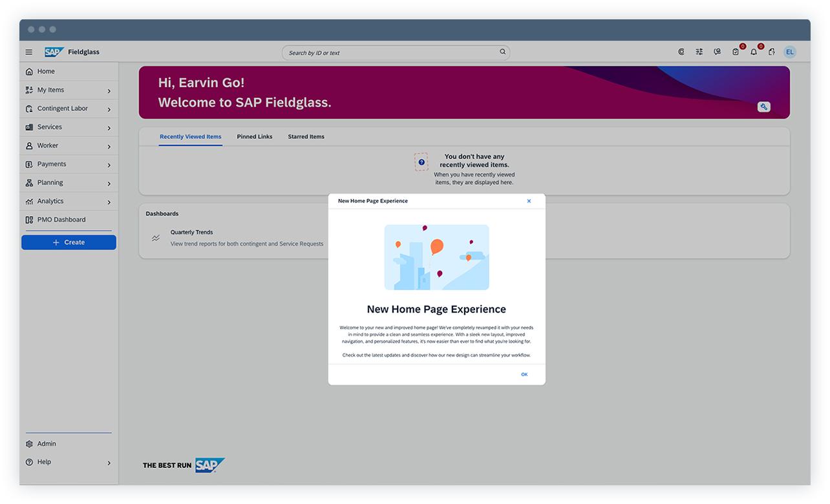830x504 pixels.
Task: Click the search by ID field
Action: click(x=396, y=52)
